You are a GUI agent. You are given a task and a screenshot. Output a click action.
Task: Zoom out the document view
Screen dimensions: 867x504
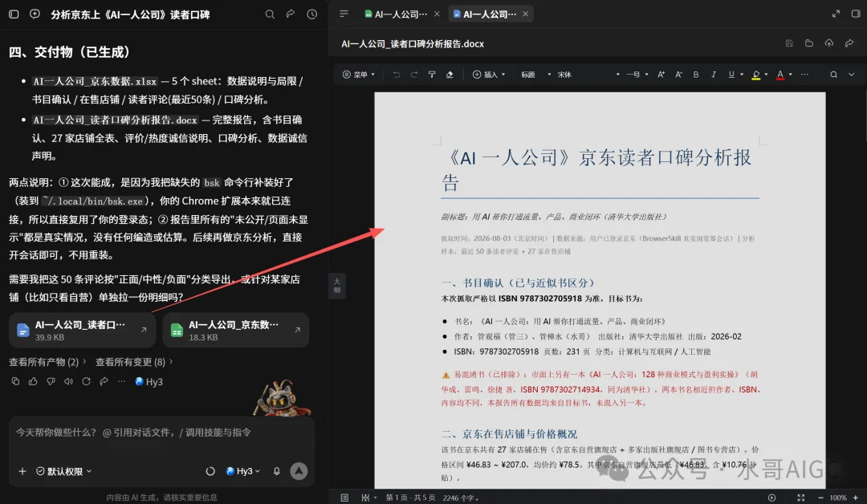click(x=820, y=498)
